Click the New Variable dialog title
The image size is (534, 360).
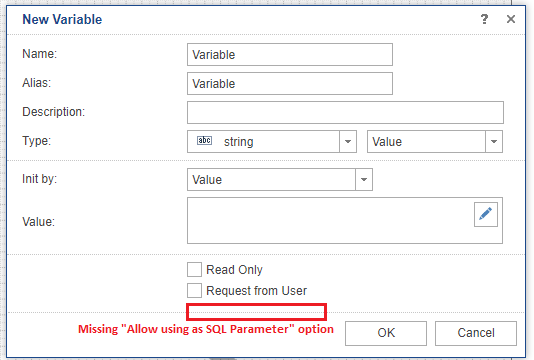click(62, 19)
